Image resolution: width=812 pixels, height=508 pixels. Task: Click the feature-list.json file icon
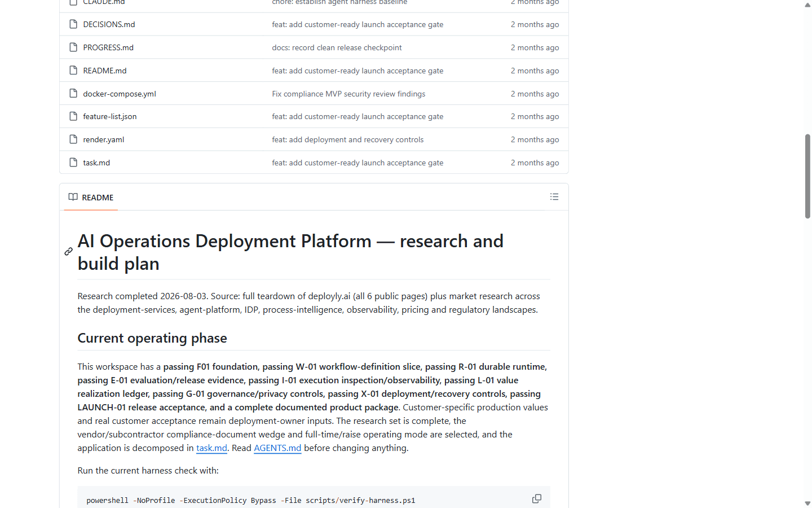[73, 116]
